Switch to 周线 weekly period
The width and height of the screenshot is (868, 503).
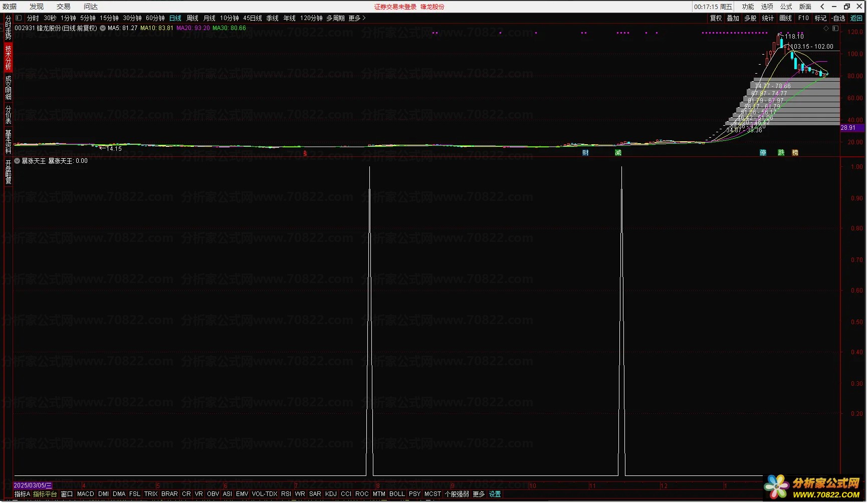click(192, 18)
